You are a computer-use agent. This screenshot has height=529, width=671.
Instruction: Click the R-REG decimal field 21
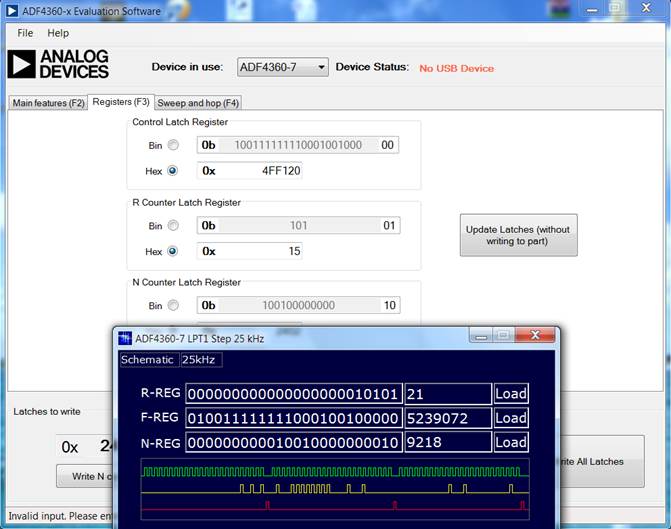pyautogui.click(x=448, y=393)
